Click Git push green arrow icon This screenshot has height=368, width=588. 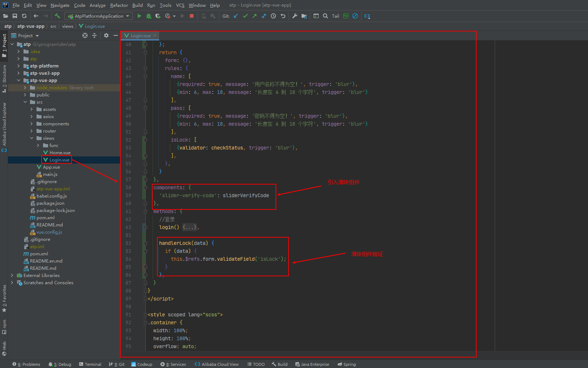coord(255,16)
